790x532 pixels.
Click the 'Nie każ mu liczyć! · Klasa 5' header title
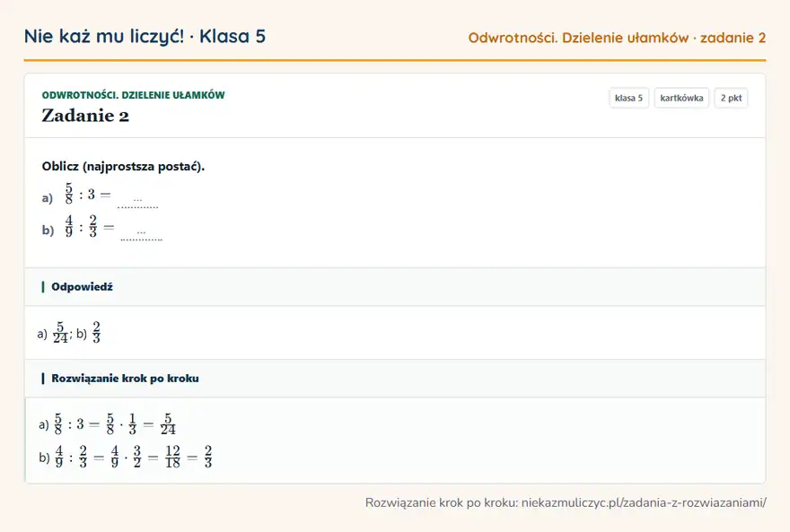(145, 37)
